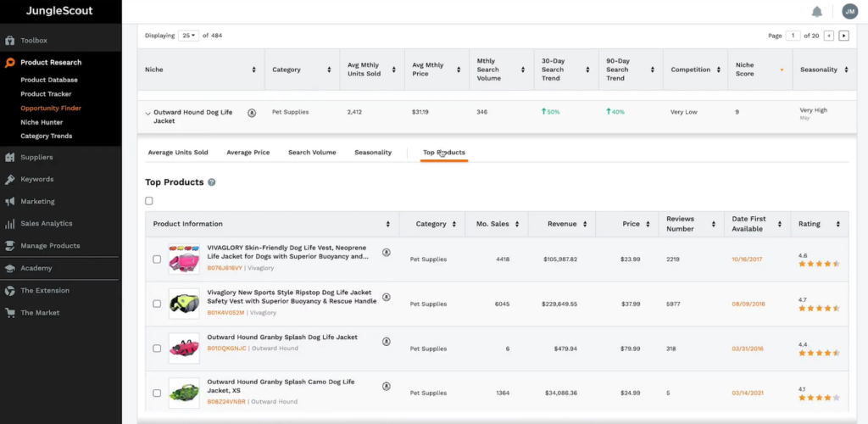Sort the 30-Day Search Trend column
Image resolution: width=868 pixels, height=424 pixels.
587,70
